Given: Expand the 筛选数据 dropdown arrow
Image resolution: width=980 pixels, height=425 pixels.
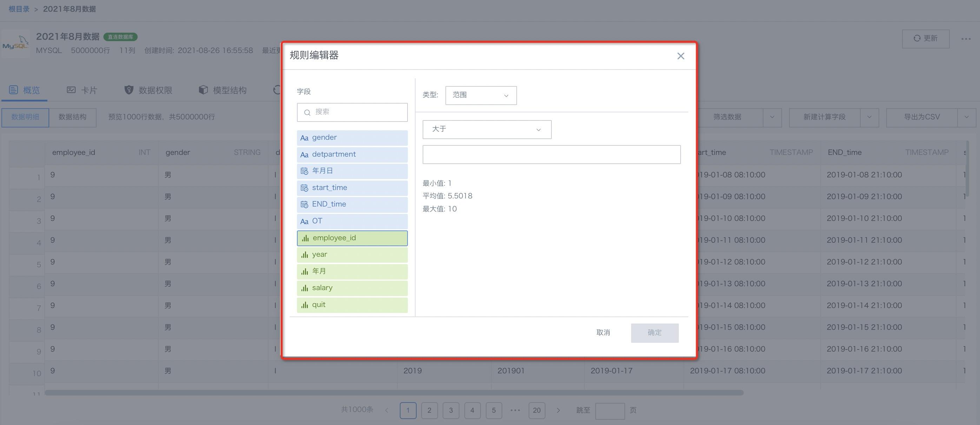Looking at the screenshot, I should pyautogui.click(x=772, y=117).
